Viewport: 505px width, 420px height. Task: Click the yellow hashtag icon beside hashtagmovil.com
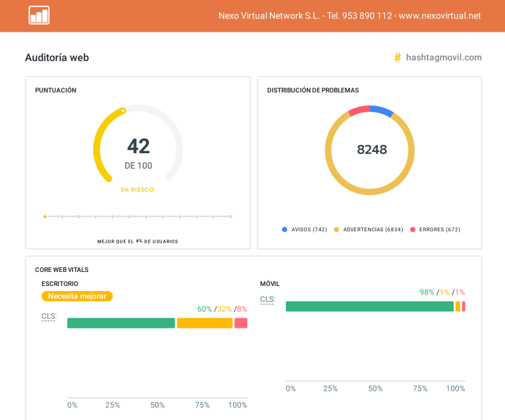(x=398, y=57)
